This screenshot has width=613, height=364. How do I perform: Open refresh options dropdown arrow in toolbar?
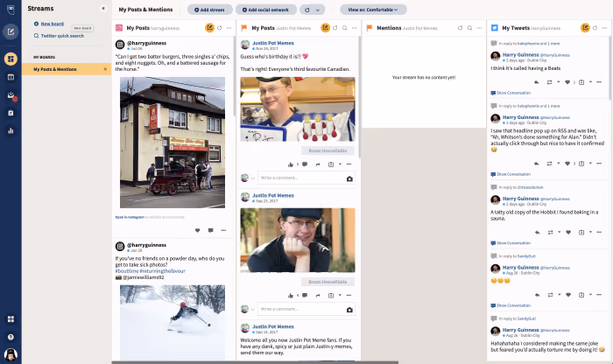pos(317,10)
